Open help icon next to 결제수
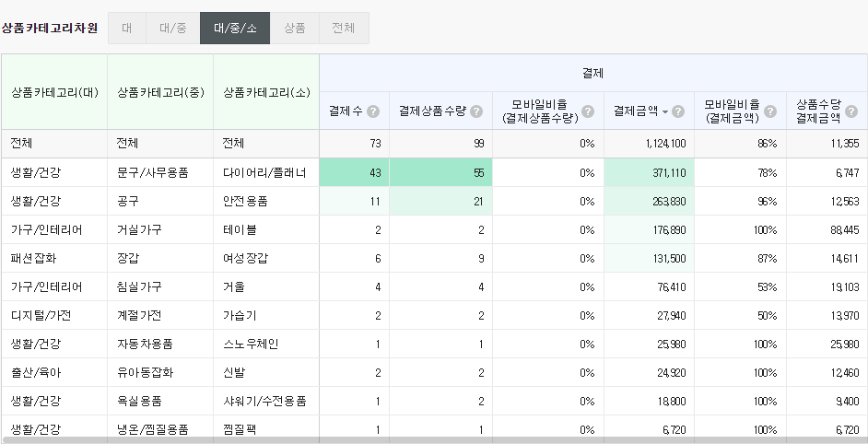 coord(374,111)
